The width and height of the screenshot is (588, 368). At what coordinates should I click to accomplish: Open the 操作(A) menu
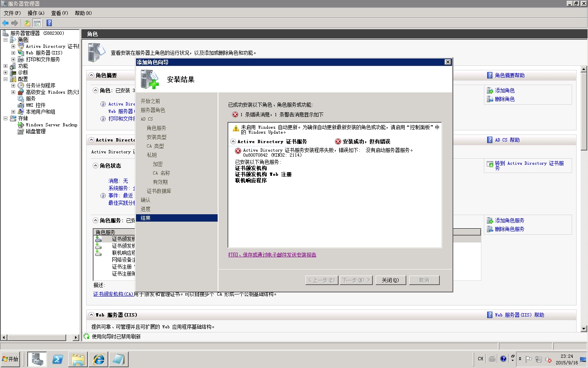(x=36, y=13)
